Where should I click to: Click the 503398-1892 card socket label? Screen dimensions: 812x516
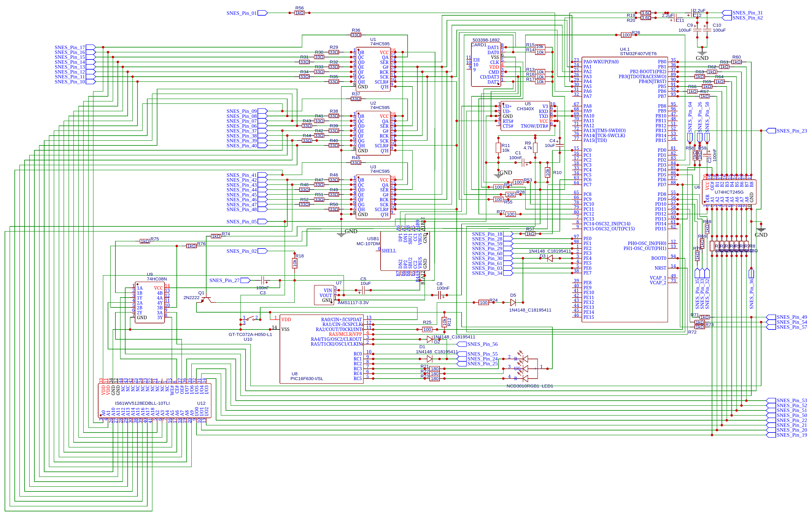486,40
